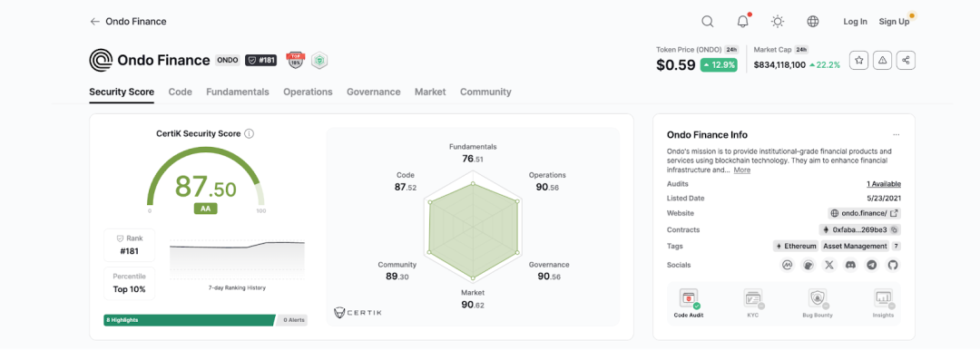Click the Top 10% shield badge

pyautogui.click(x=295, y=60)
